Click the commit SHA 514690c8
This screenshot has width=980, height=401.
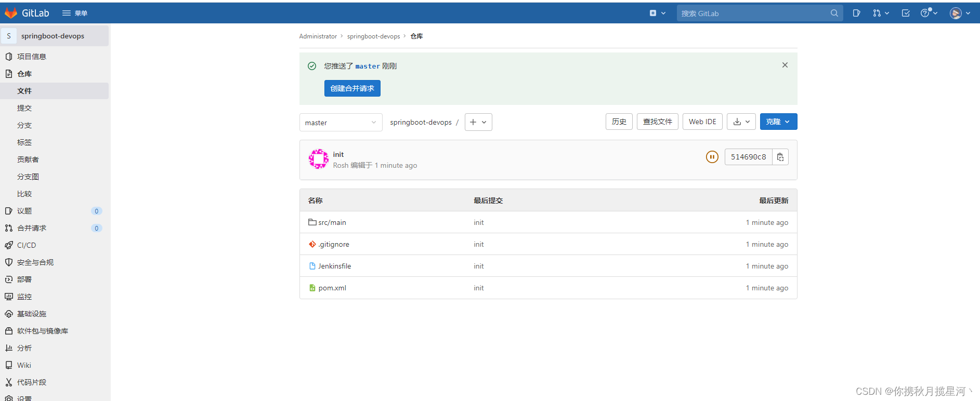(x=748, y=157)
